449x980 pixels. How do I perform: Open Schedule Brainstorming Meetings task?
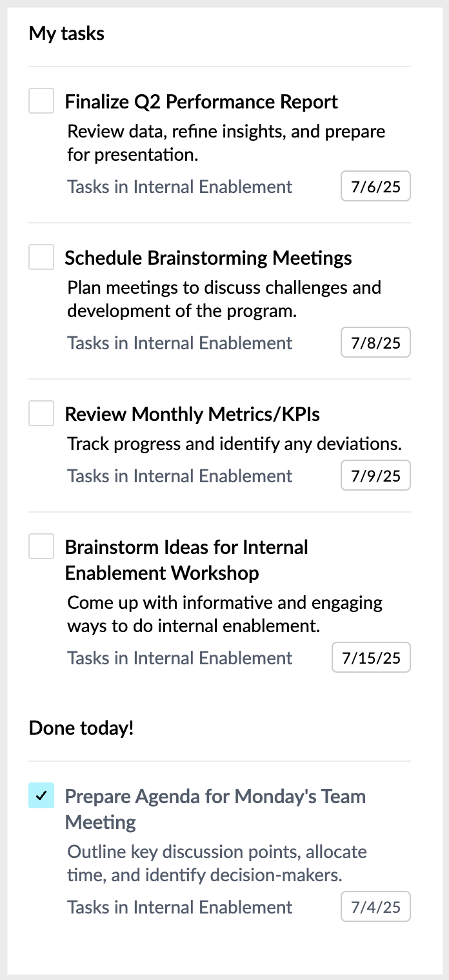(x=208, y=258)
